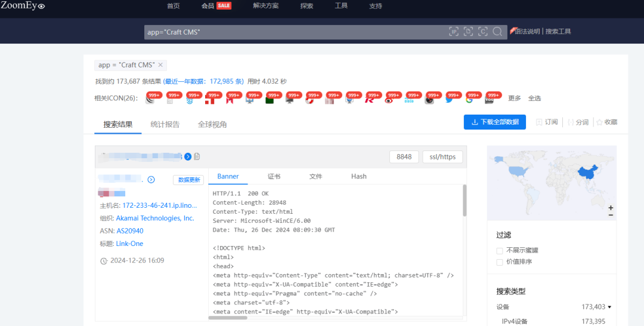The width and height of the screenshot is (644, 326).
Task: Click 最近一年数据: 172,985 条 link
Action: click(203, 81)
